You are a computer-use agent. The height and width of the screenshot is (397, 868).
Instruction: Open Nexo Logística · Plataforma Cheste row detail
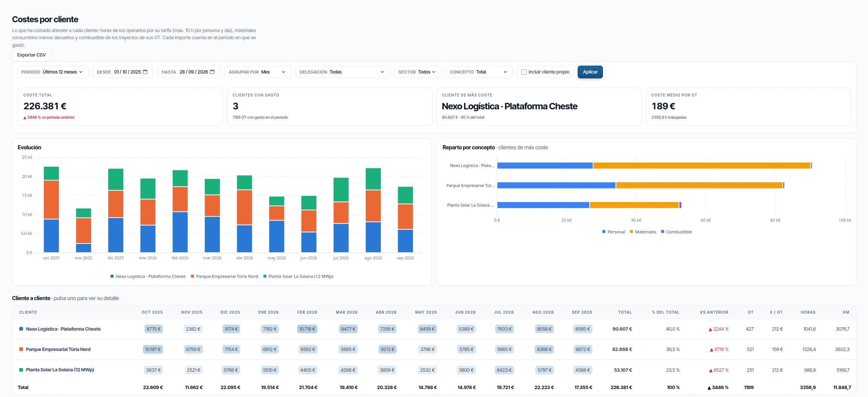tap(434, 329)
